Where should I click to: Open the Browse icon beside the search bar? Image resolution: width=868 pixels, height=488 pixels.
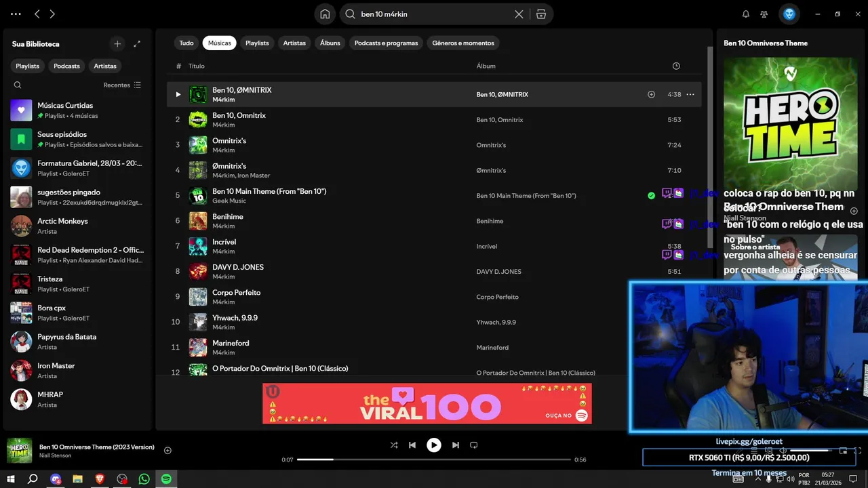540,14
